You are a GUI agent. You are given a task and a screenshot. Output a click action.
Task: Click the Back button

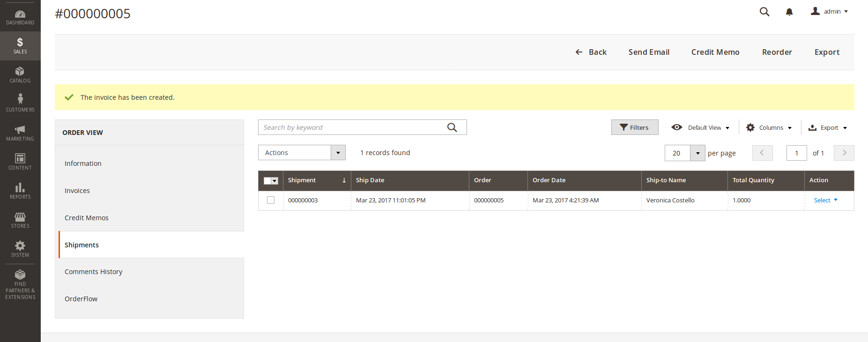pos(591,52)
